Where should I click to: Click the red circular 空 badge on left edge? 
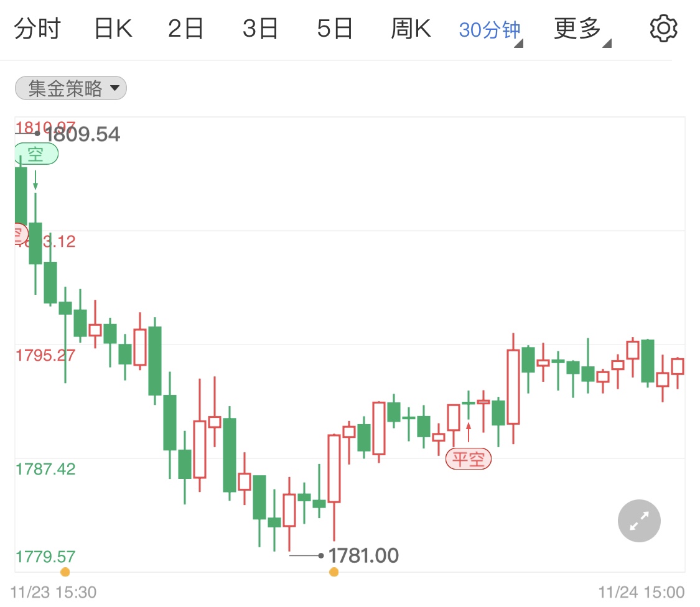point(19,234)
